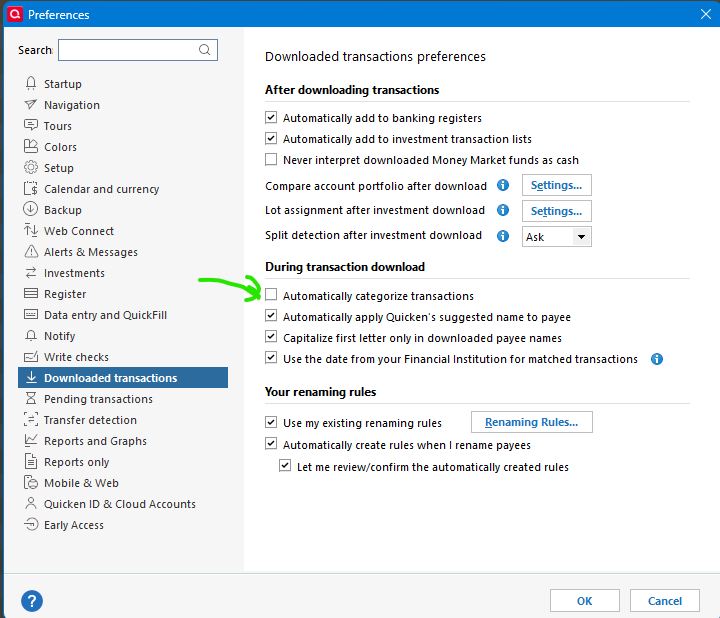720x618 pixels.
Task: Cancel the Preferences dialog
Action: 664,601
